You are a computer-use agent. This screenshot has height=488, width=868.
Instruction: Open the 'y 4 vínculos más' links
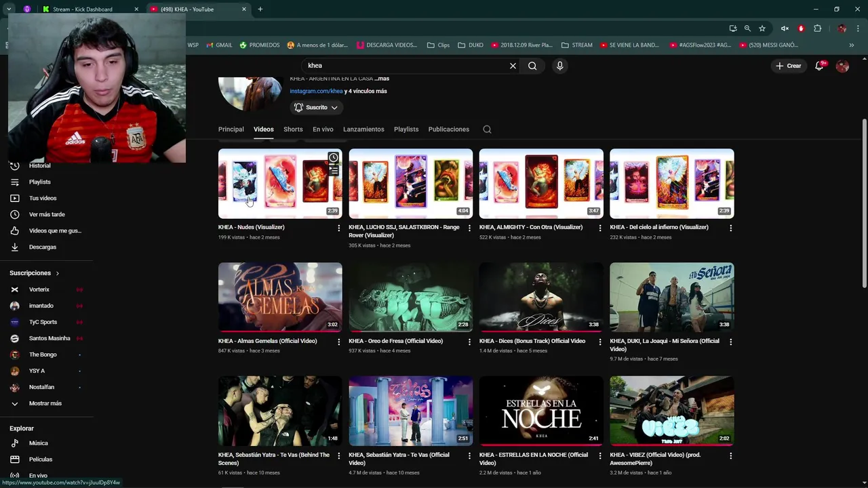click(x=366, y=91)
